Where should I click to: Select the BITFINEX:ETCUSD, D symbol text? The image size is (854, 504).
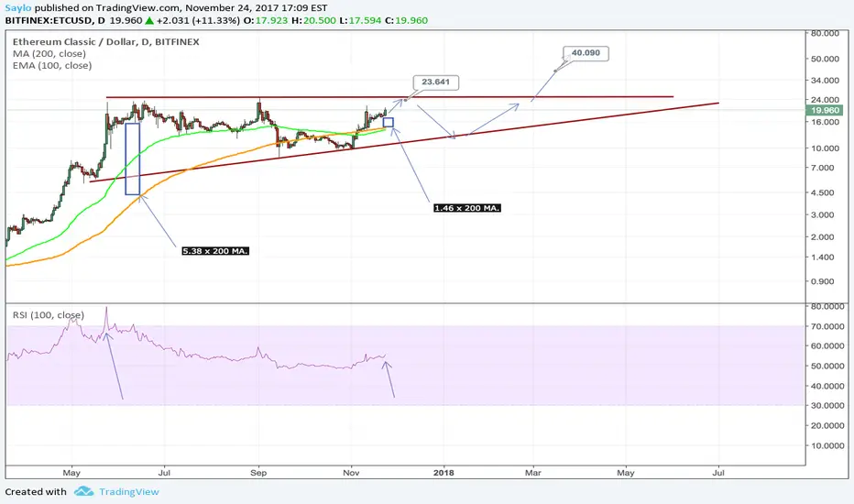(x=55, y=21)
